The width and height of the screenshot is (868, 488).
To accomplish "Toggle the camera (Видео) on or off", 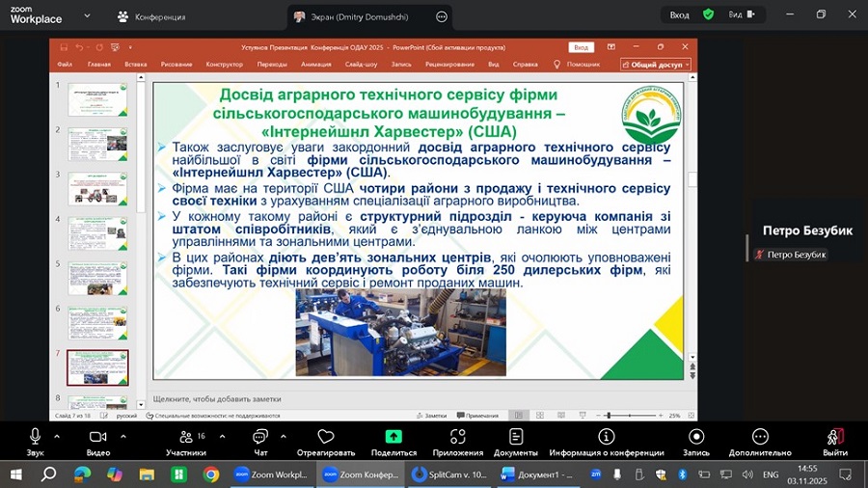I will click(97, 437).
